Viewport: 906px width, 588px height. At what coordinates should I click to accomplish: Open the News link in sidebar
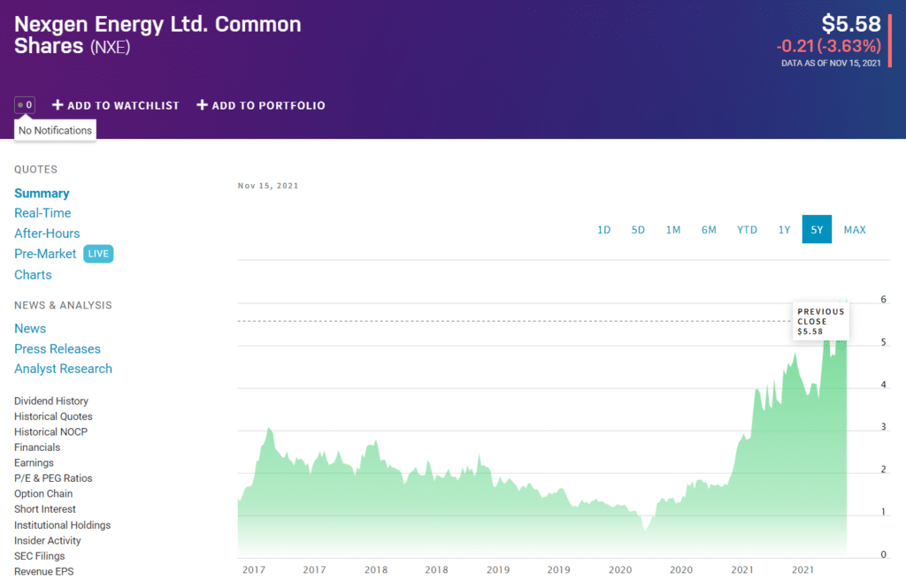pos(30,329)
